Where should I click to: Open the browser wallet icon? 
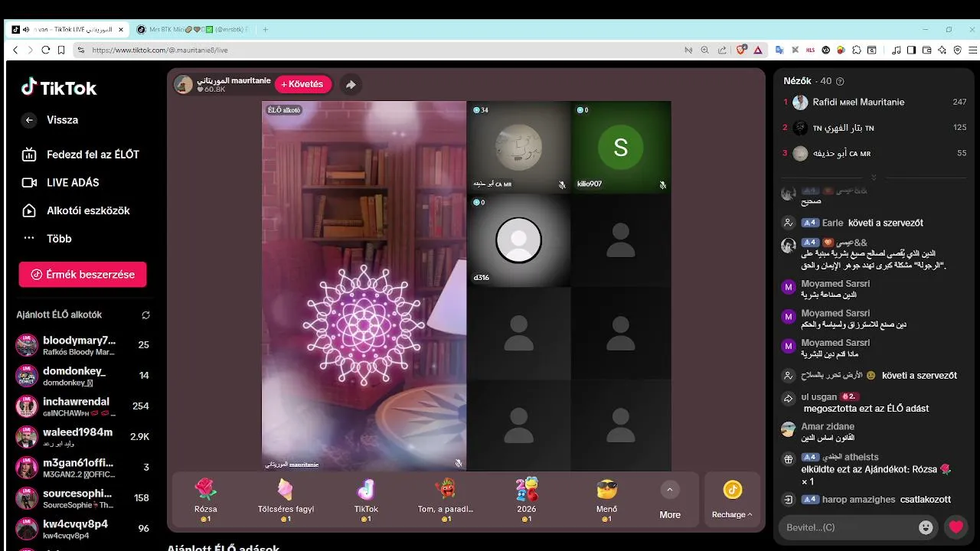pos(926,50)
